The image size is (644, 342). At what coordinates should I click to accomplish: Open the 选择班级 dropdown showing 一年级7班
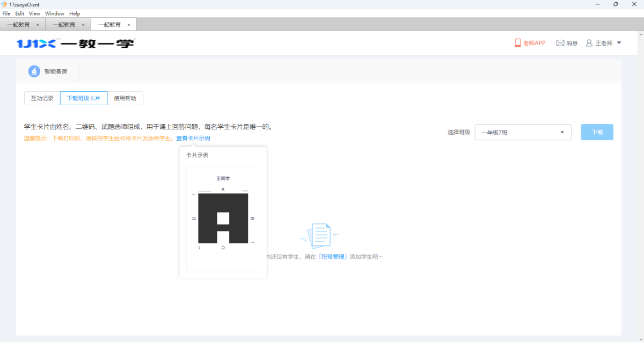click(x=523, y=132)
